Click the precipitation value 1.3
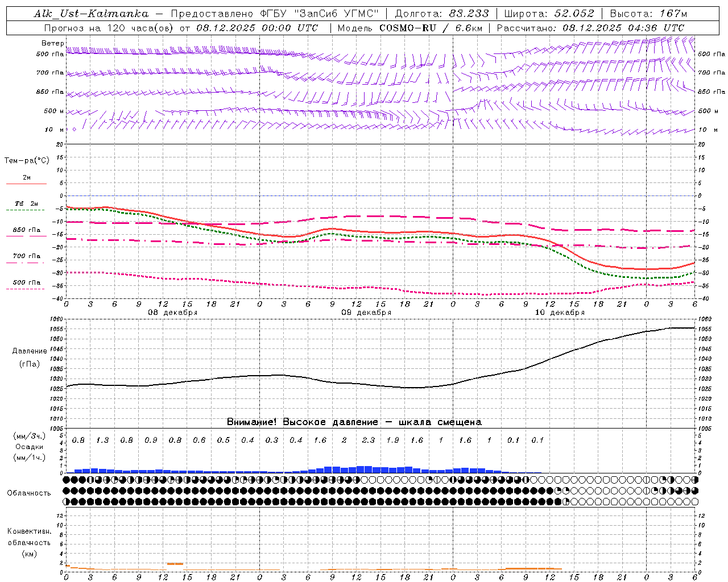This screenshot has width=728, height=582. pos(102,440)
